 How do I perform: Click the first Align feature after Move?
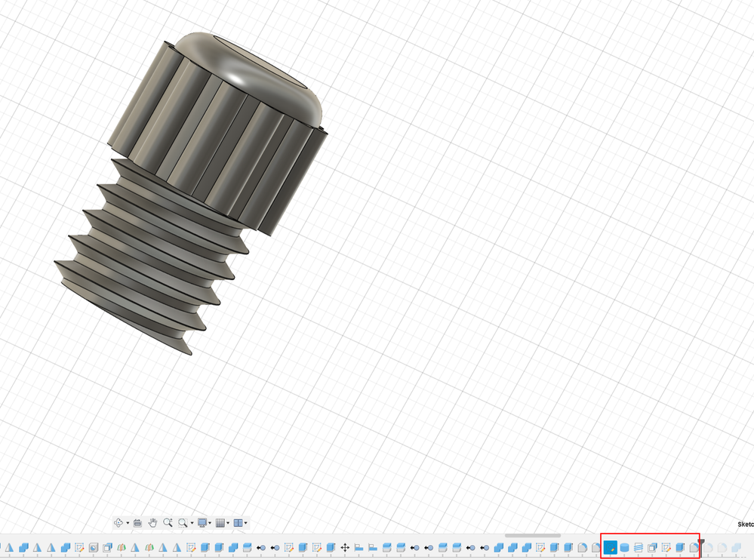[x=359, y=547]
